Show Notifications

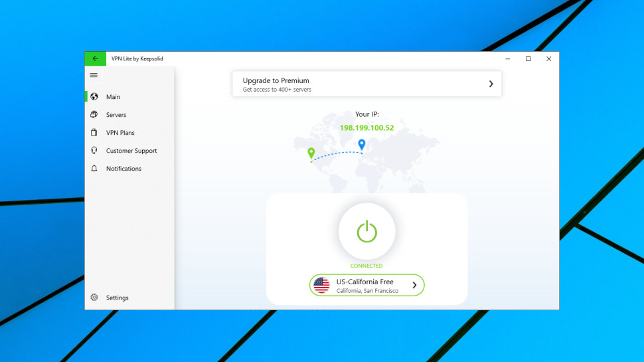point(129,169)
